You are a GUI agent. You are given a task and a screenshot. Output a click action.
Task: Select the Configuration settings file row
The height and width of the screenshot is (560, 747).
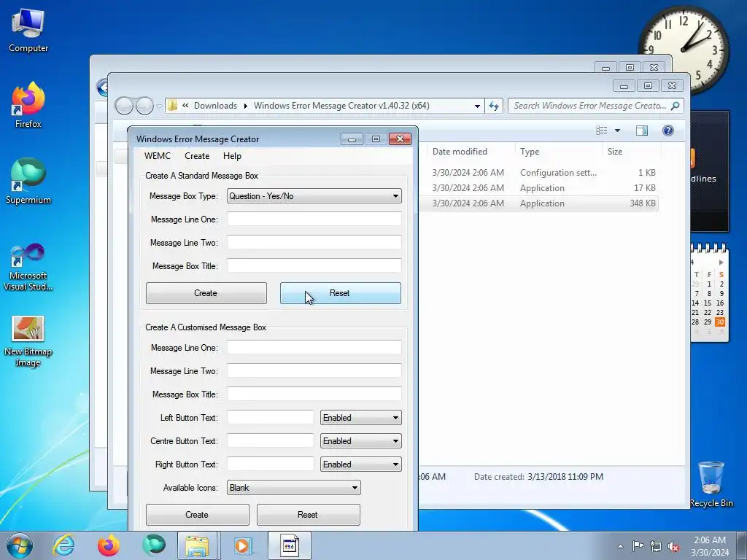pos(539,173)
